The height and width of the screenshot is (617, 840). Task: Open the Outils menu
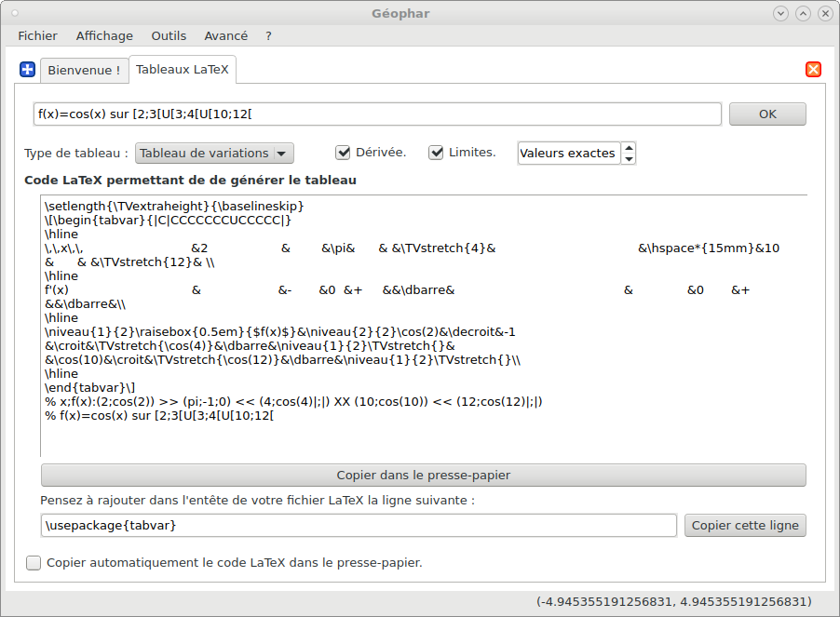(x=169, y=36)
